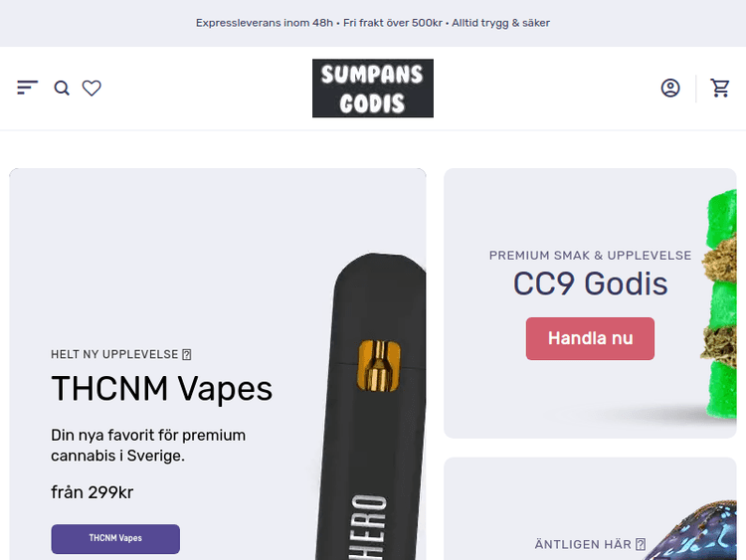Open the hamburger navigation menu
Viewport: 746px width, 560px height.
[27, 88]
